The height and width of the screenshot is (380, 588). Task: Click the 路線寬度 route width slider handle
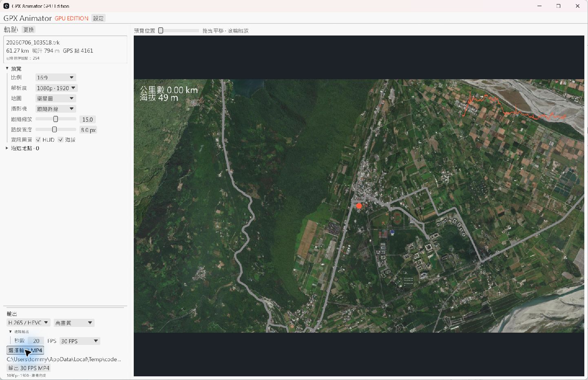54,129
